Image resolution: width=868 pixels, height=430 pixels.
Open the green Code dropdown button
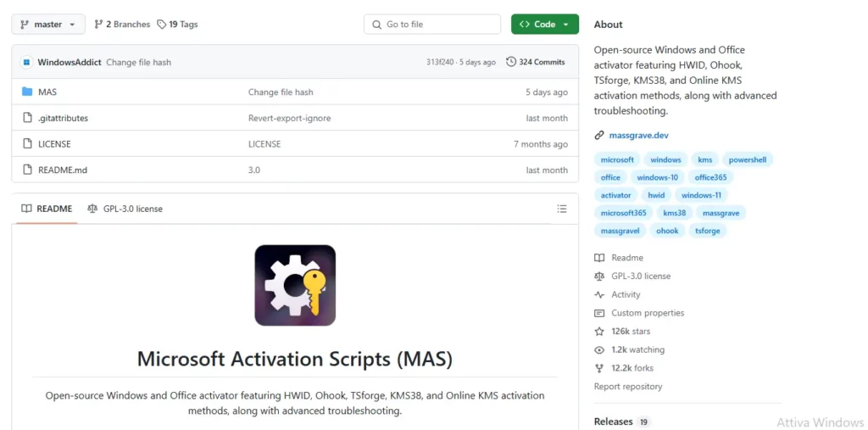tap(545, 25)
